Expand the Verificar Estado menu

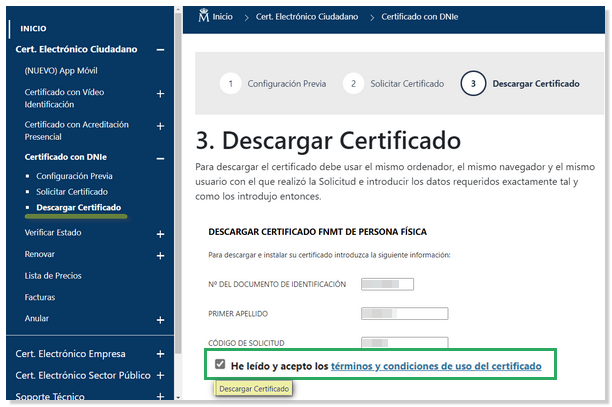coord(160,233)
